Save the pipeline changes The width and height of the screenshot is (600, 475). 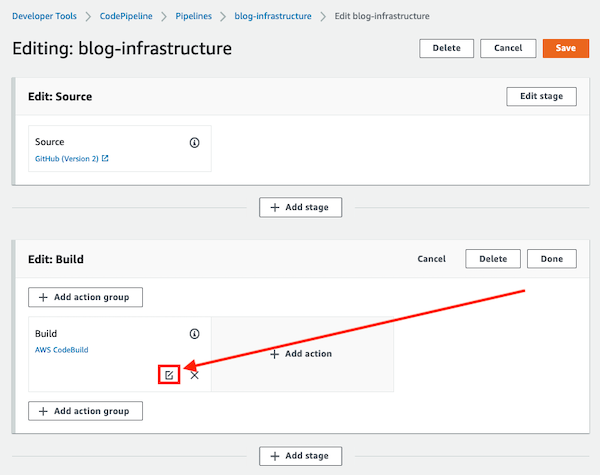click(x=566, y=48)
